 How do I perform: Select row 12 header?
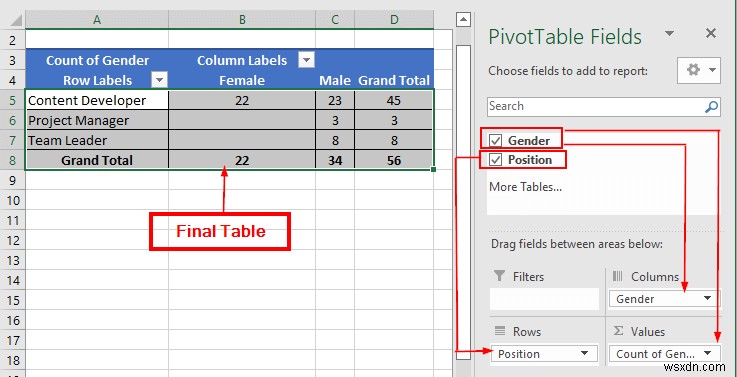[x=13, y=240]
